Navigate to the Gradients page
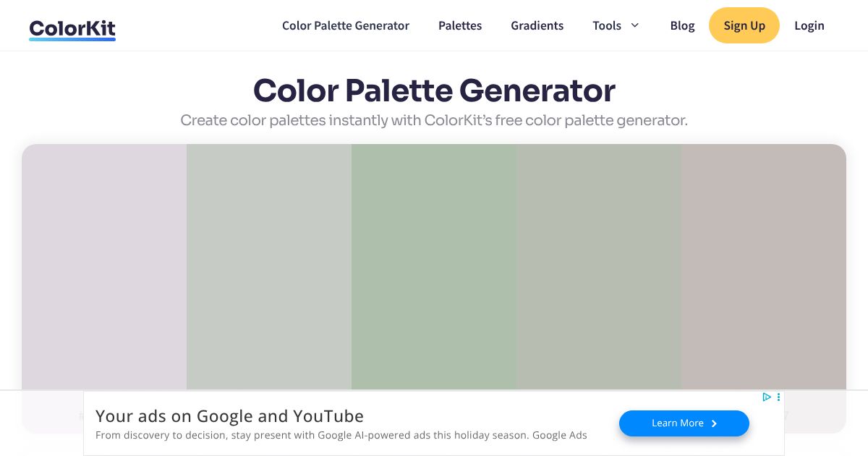This screenshot has width=868, height=456. point(537,25)
